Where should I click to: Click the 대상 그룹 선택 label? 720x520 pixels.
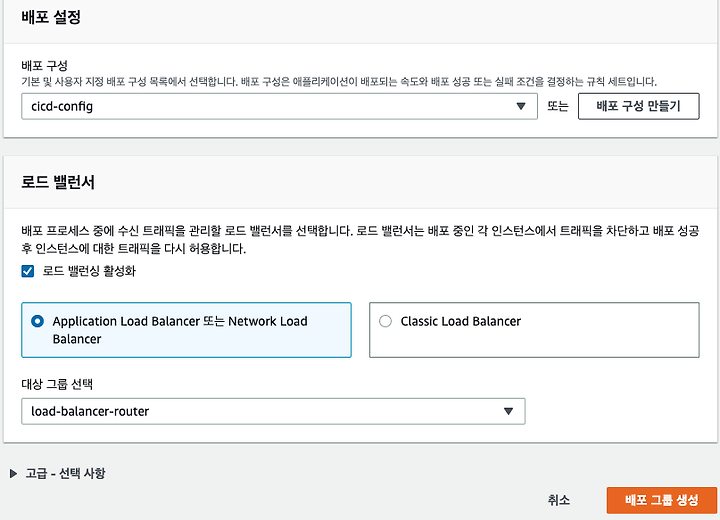pyautogui.click(x=57, y=384)
